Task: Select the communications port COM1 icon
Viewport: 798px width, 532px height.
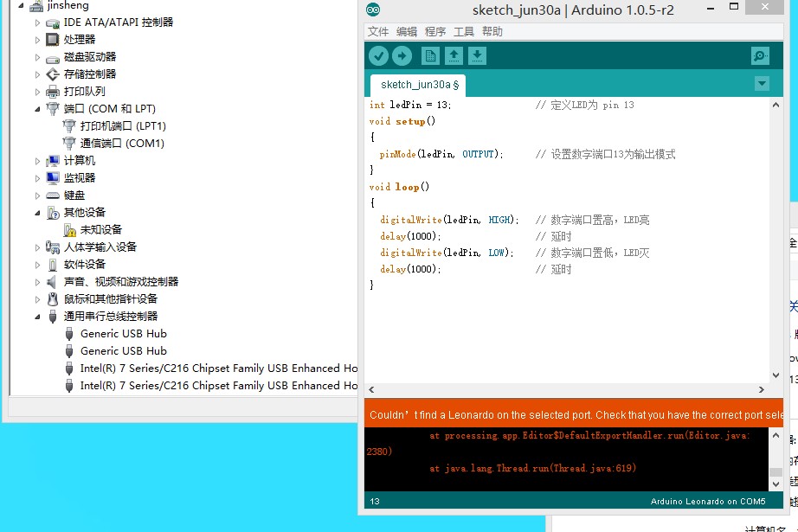Action: (68, 143)
